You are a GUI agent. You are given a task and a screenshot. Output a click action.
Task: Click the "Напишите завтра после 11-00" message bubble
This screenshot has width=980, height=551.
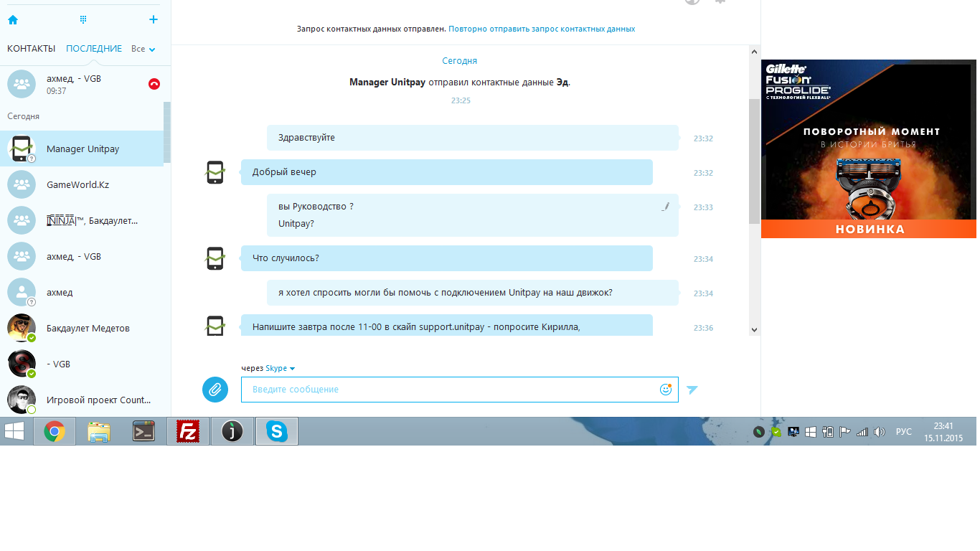pos(447,325)
